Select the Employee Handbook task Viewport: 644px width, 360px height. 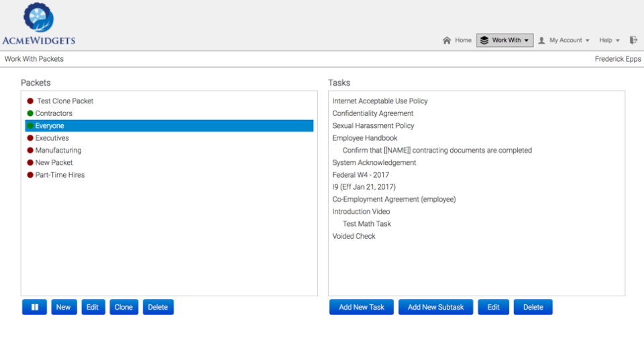(365, 138)
